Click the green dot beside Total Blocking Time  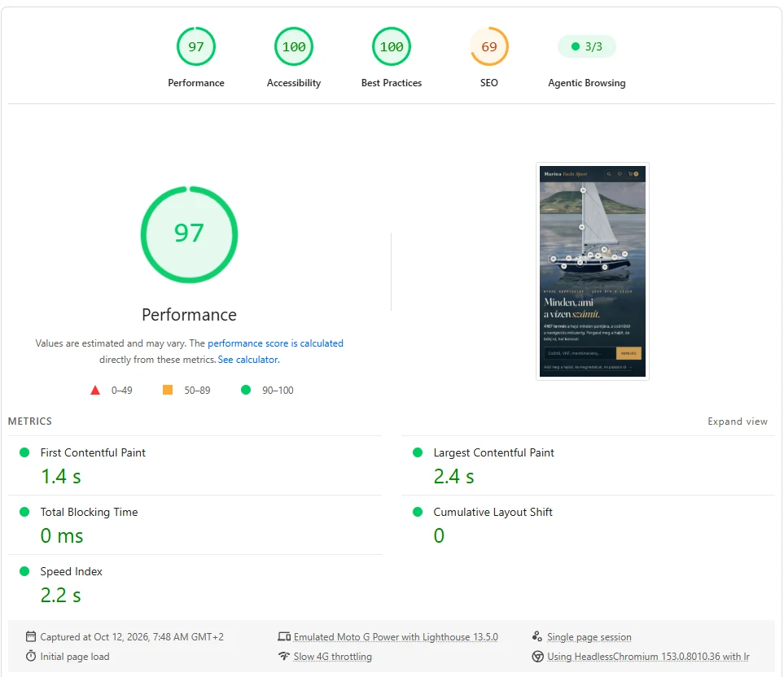tap(24, 512)
